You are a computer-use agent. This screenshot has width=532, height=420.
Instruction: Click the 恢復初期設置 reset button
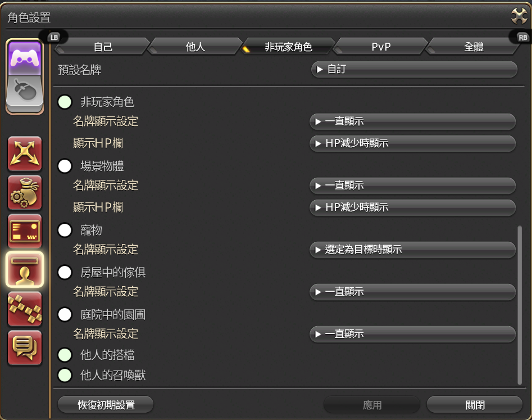tap(105, 404)
